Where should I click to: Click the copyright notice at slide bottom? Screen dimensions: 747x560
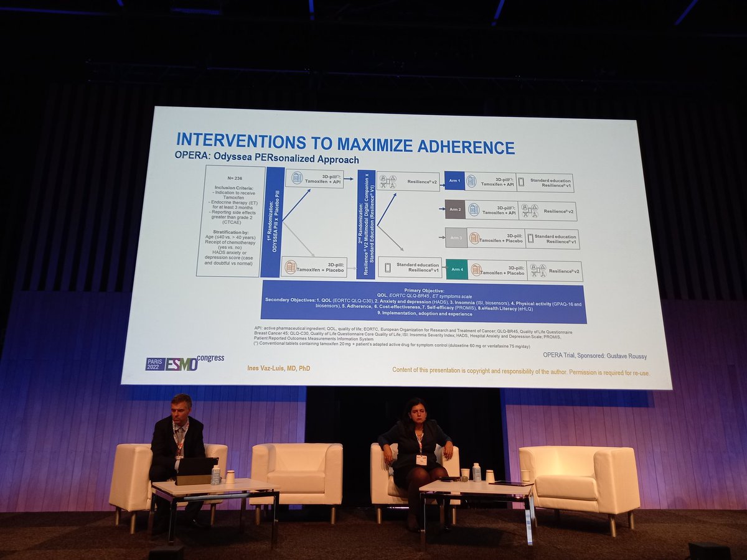click(x=521, y=371)
